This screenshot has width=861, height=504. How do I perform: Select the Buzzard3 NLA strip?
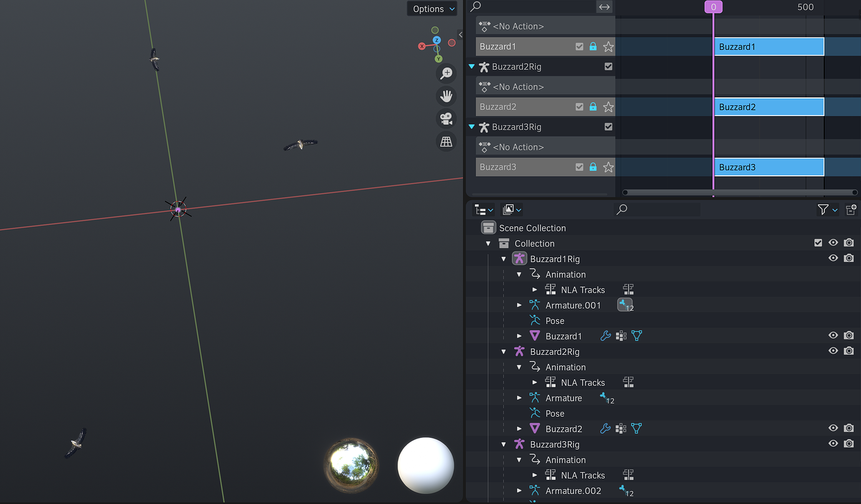(769, 167)
